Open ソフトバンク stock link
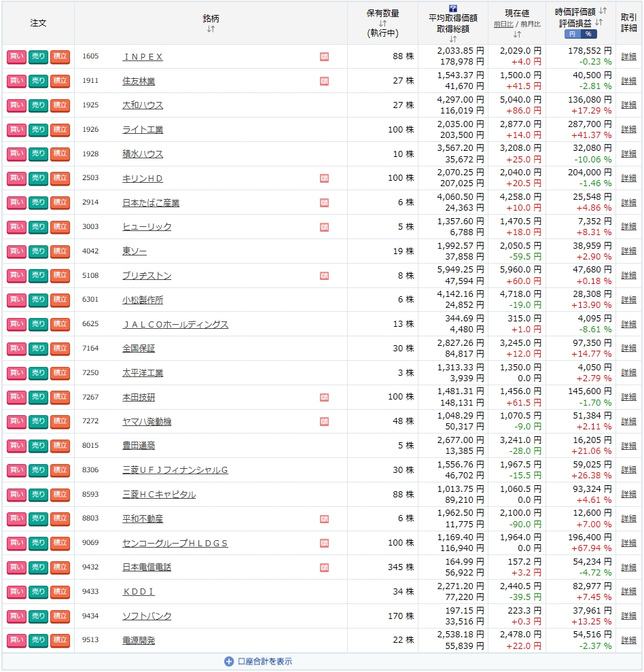The height and width of the screenshot is (672, 644). (x=147, y=616)
